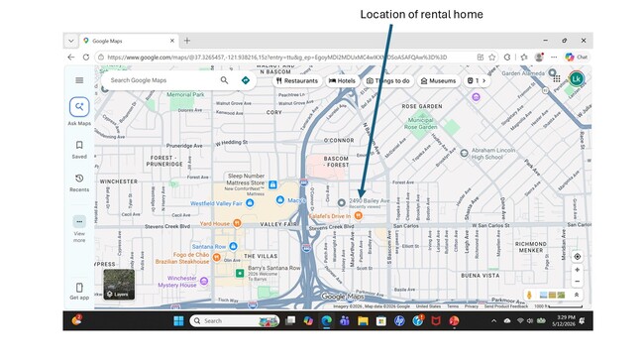644x363 pixels.
Task: Click the Santana Row shopping pin
Action: click(x=233, y=246)
